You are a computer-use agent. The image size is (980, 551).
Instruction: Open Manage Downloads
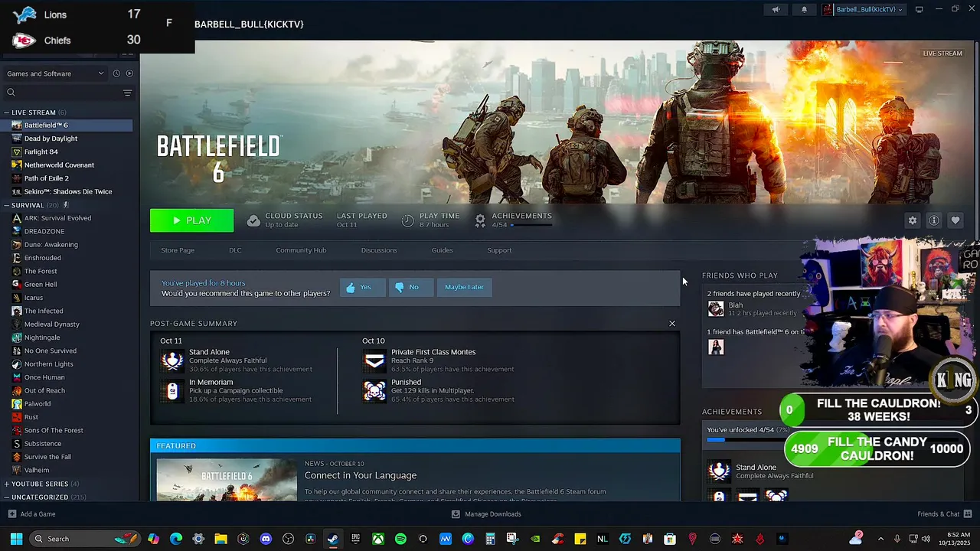coord(486,514)
